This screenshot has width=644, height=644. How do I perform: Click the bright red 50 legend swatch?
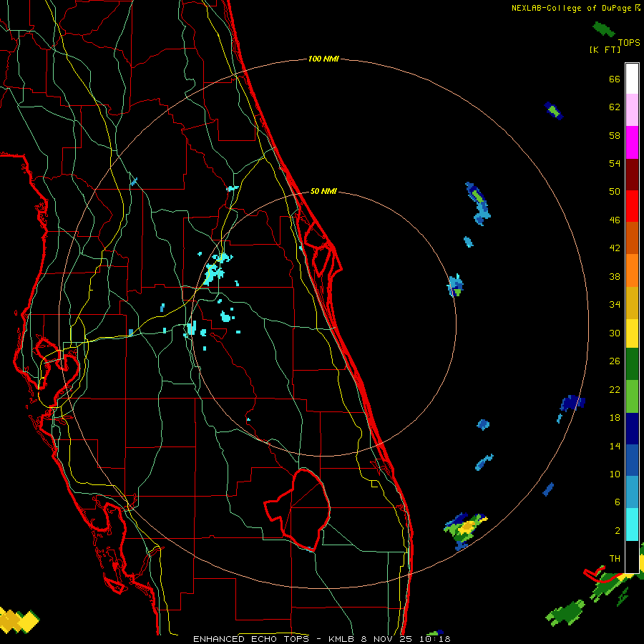click(632, 206)
